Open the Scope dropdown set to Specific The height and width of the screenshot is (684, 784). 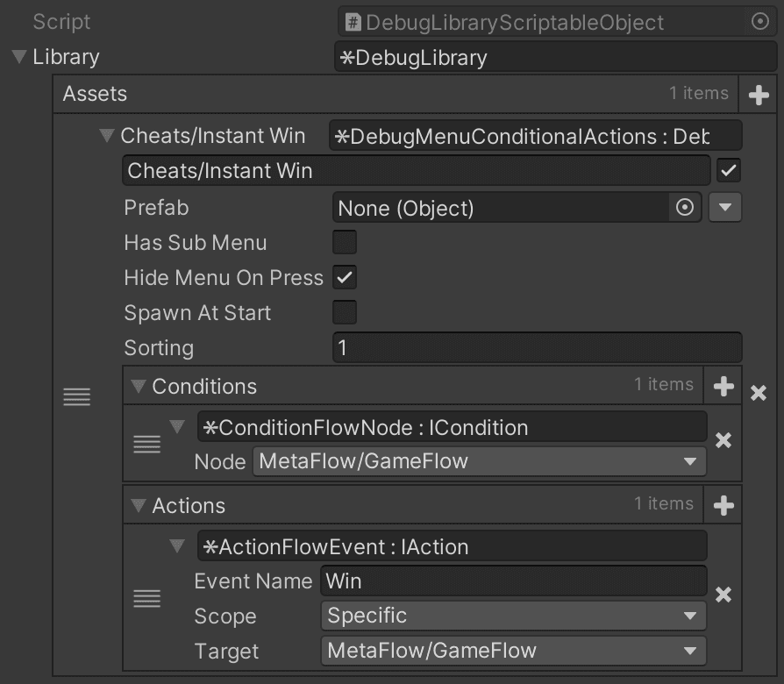click(514, 616)
